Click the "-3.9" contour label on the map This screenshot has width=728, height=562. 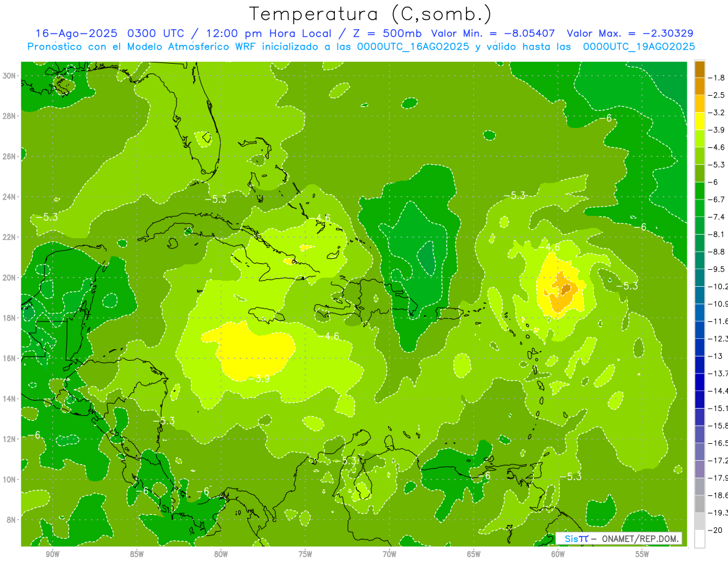pyautogui.click(x=261, y=379)
